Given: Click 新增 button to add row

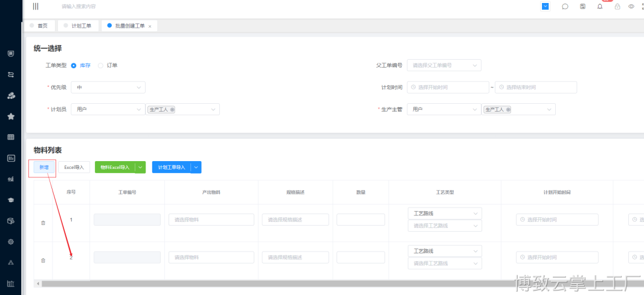Looking at the screenshot, I should (44, 167).
